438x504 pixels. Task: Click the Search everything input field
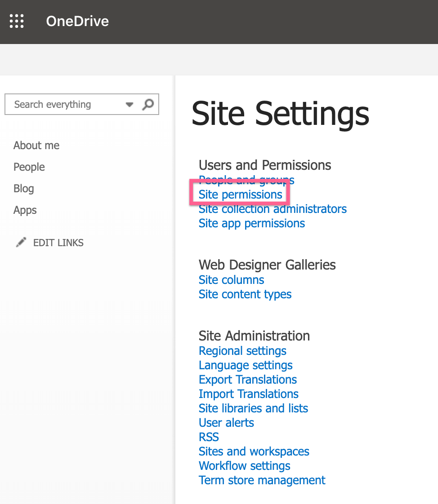[x=67, y=105]
